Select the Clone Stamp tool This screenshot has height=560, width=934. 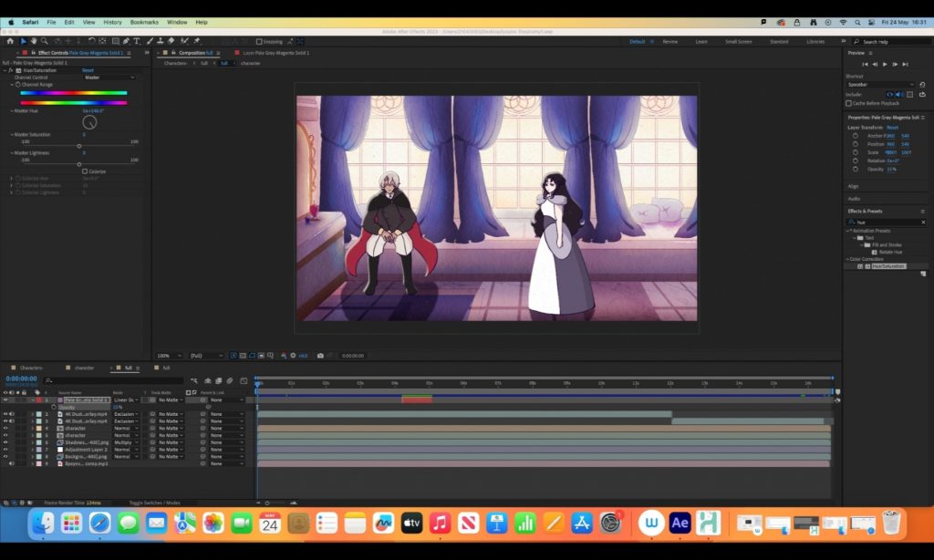(x=160, y=41)
